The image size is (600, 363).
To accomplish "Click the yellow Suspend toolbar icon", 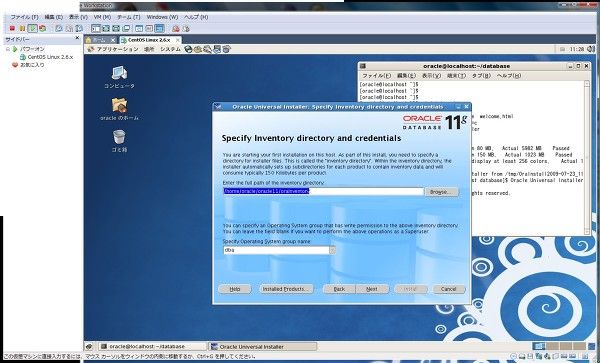I will 22,28.
